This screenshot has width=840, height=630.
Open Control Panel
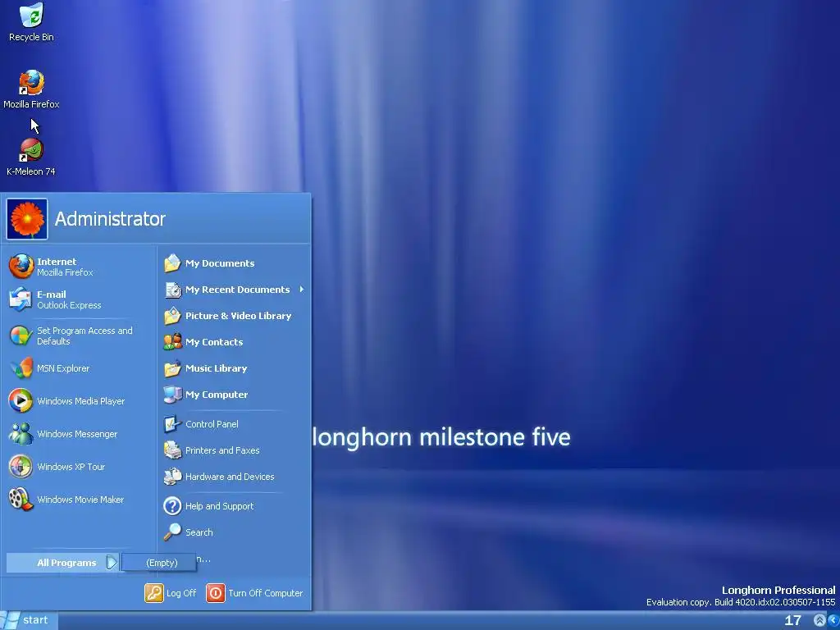(x=234, y=424)
